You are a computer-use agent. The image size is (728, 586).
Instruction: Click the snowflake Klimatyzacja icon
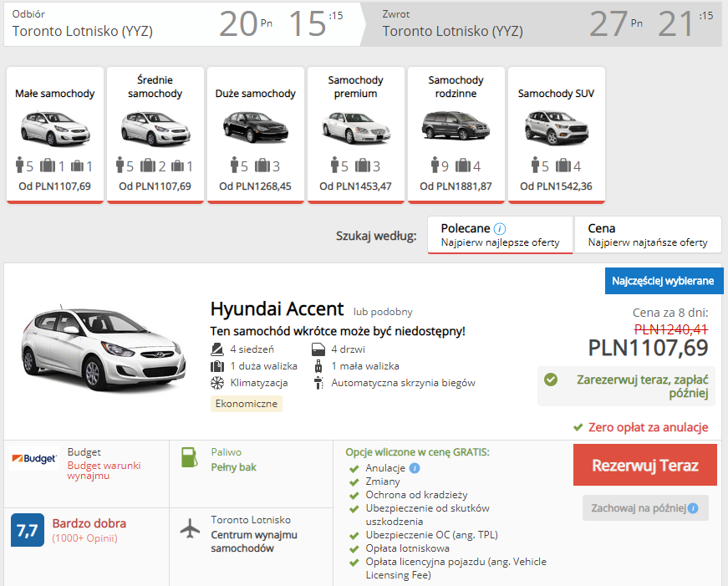(217, 383)
